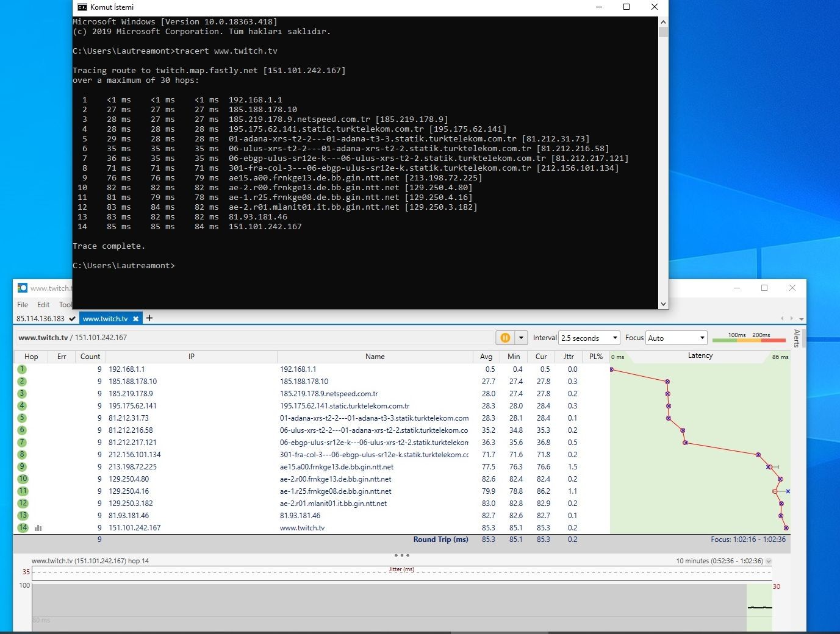The height and width of the screenshot is (634, 840).
Task: Click the Cur column header
Action: (x=541, y=357)
